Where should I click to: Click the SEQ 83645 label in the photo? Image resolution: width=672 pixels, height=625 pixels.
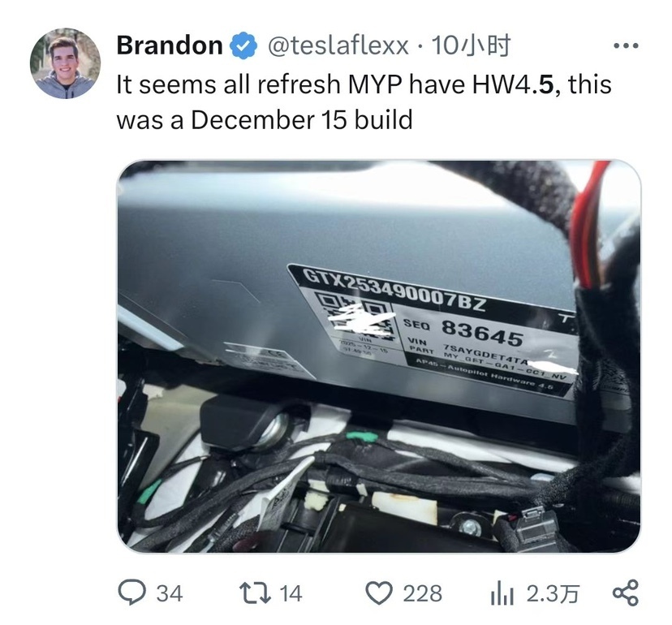[463, 332]
